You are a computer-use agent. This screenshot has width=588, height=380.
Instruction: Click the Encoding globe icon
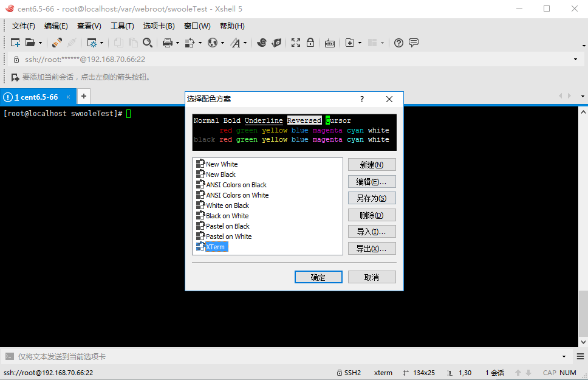[x=213, y=43]
